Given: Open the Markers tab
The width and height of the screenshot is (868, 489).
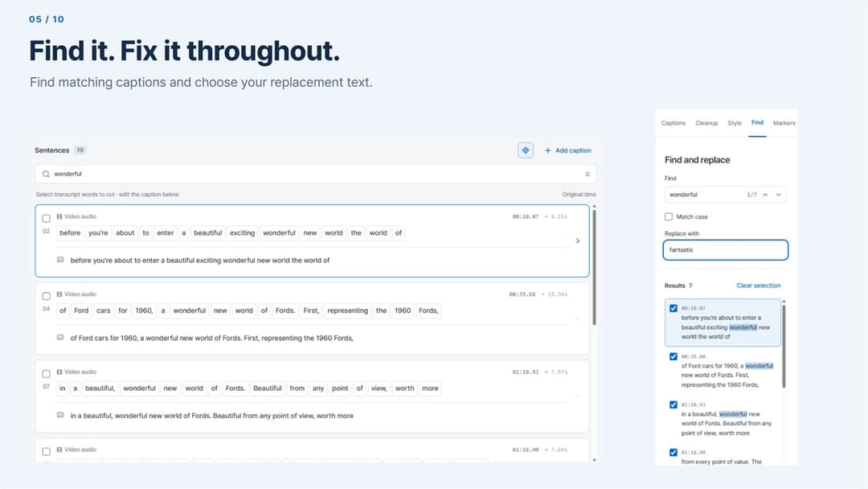Looking at the screenshot, I should (784, 123).
